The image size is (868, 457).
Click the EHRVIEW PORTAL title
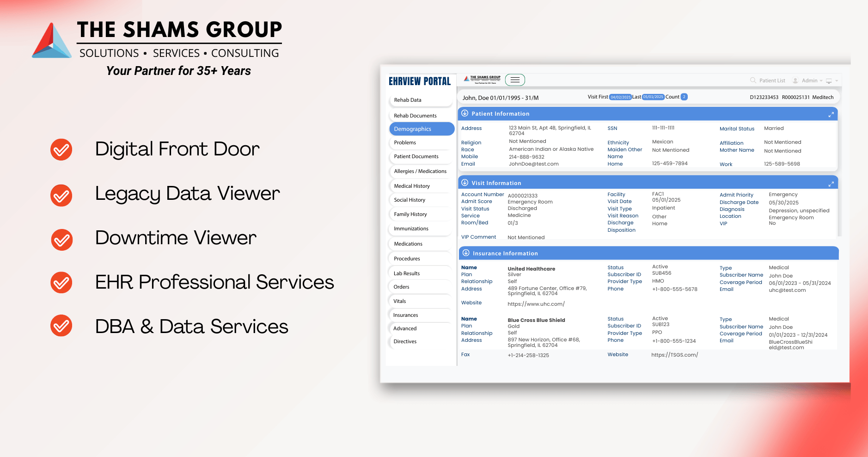point(420,81)
